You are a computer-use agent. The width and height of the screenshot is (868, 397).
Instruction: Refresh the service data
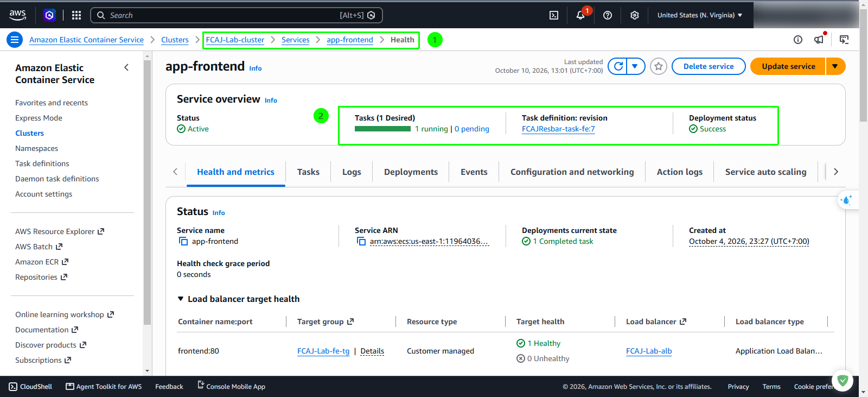click(x=618, y=66)
